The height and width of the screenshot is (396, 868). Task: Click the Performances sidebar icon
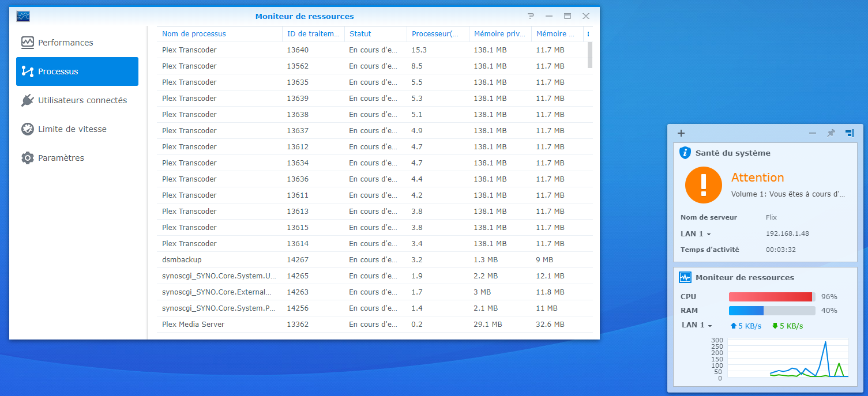(x=28, y=43)
